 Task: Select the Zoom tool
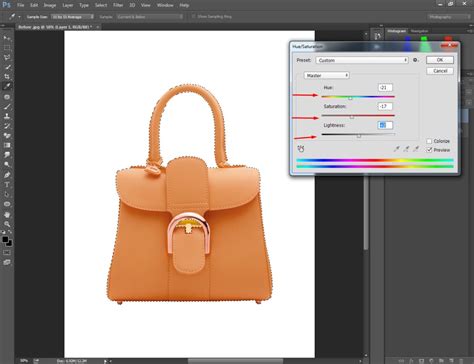[7, 224]
